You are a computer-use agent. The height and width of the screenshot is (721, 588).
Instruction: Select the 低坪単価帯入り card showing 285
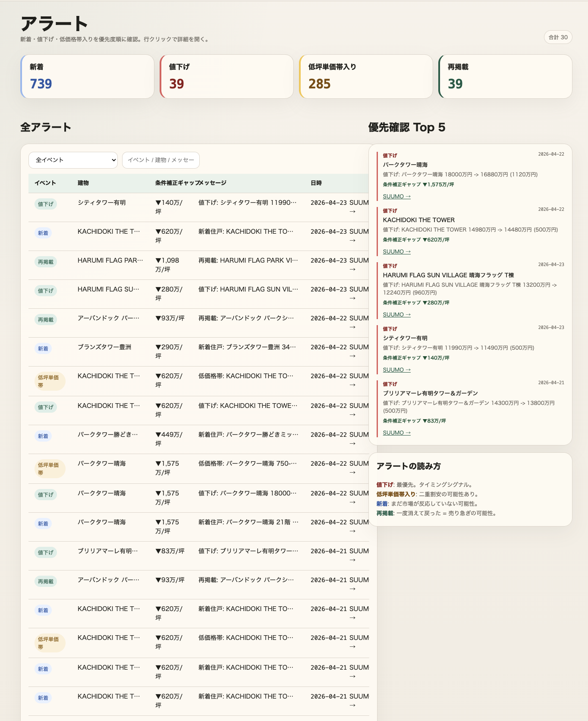tap(366, 77)
